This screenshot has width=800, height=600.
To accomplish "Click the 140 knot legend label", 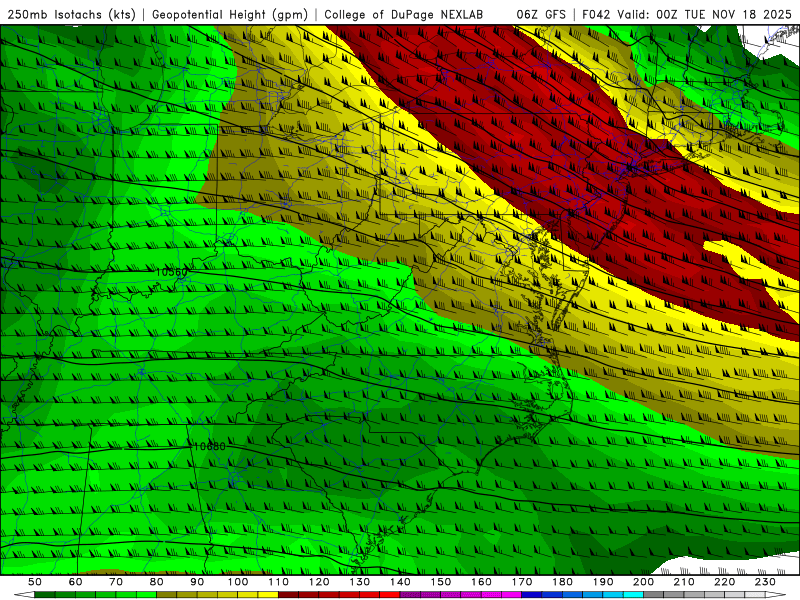I will coord(400,582).
